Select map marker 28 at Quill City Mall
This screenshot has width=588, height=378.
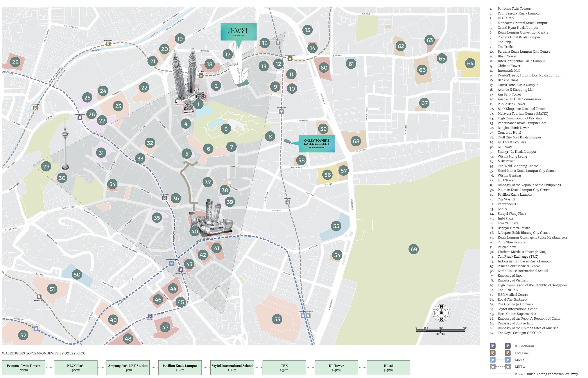15,62
